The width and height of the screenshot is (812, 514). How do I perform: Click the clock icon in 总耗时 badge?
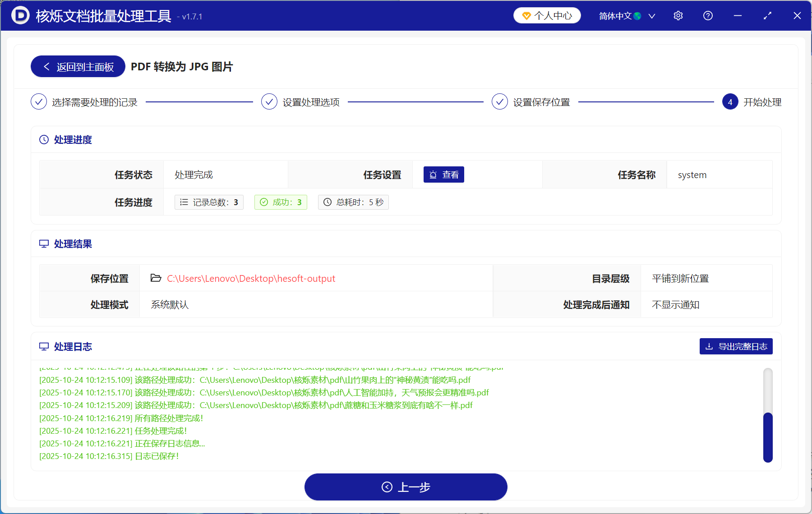(x=328, y=202)
